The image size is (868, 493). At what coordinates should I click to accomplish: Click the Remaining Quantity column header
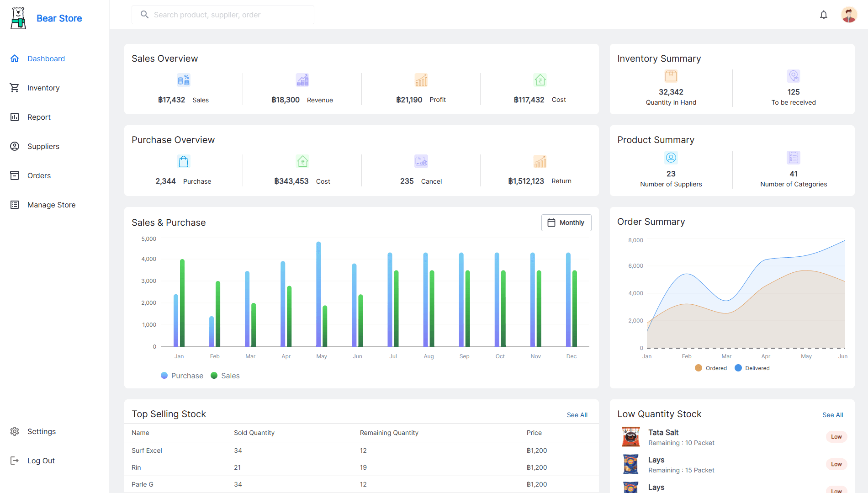(x=389, y=433)
